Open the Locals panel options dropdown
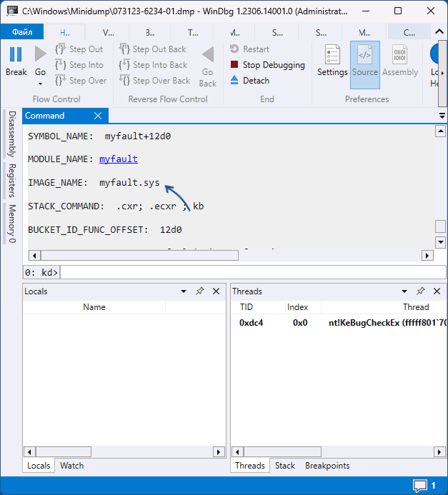 184,291
